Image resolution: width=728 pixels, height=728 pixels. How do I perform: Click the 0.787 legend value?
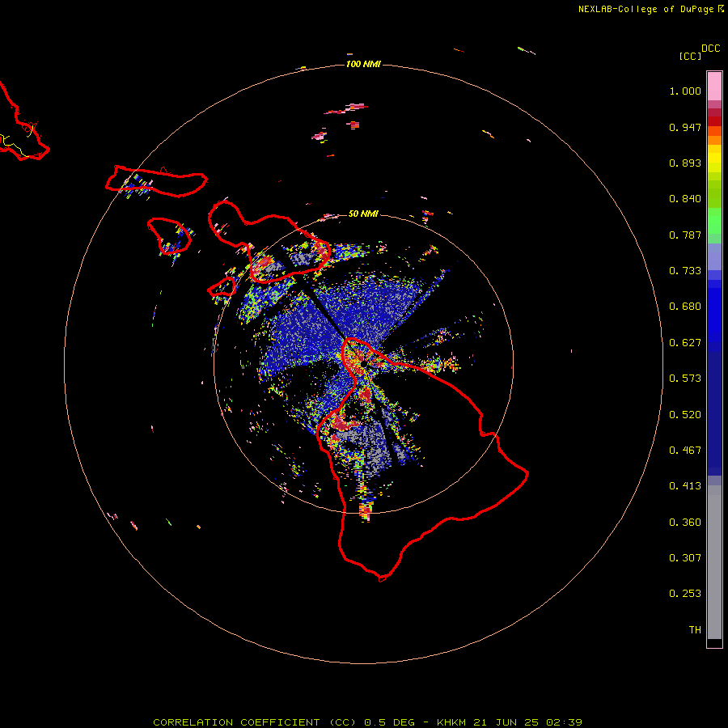click(685, 235)
